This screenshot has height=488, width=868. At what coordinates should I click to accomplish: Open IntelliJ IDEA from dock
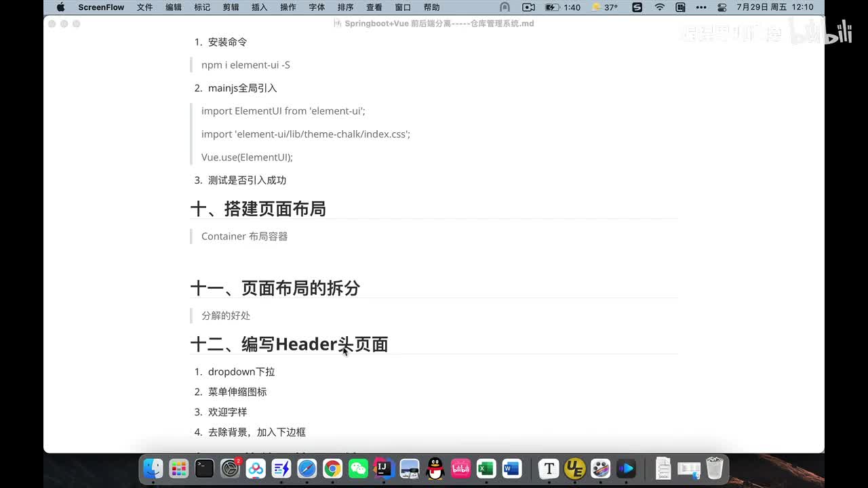point(384,468)
